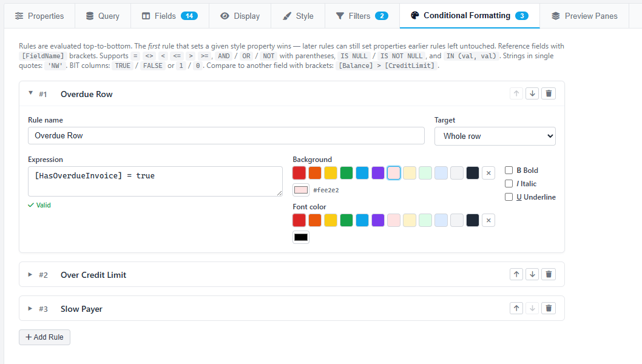The width and height of the screenshot is (642, 364).
Task: Delete the Overdue Row rule
Action: point(549,94)
